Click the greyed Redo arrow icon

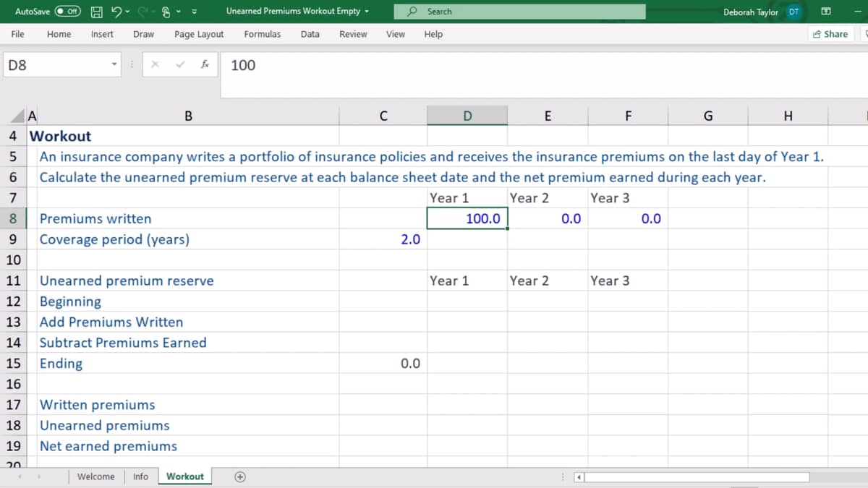(x=142, y=12)
